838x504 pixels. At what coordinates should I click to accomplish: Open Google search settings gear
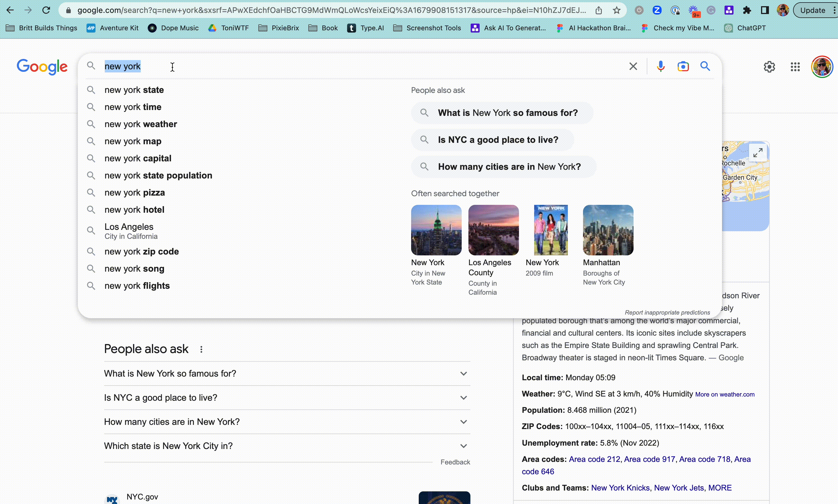point(769,67)
